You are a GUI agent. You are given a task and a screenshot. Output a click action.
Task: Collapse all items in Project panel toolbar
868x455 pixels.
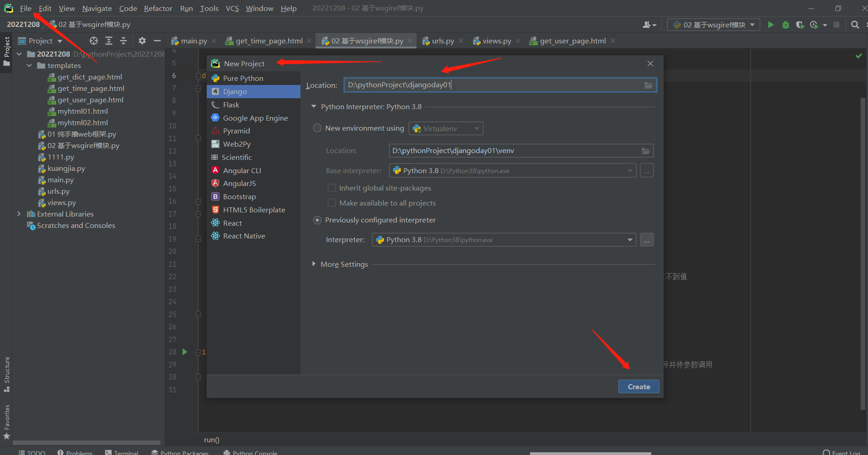pyautogui.click(x=123, y=41)
